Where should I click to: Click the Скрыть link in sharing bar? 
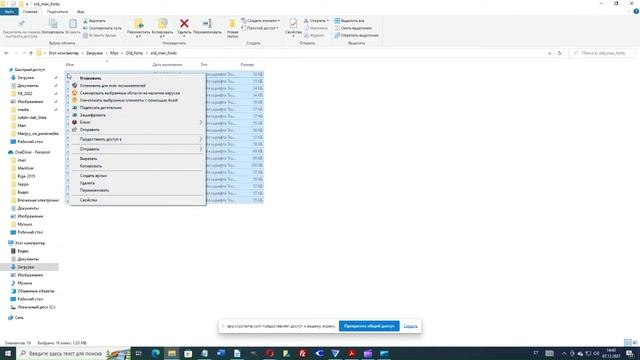tap(410, 326)
